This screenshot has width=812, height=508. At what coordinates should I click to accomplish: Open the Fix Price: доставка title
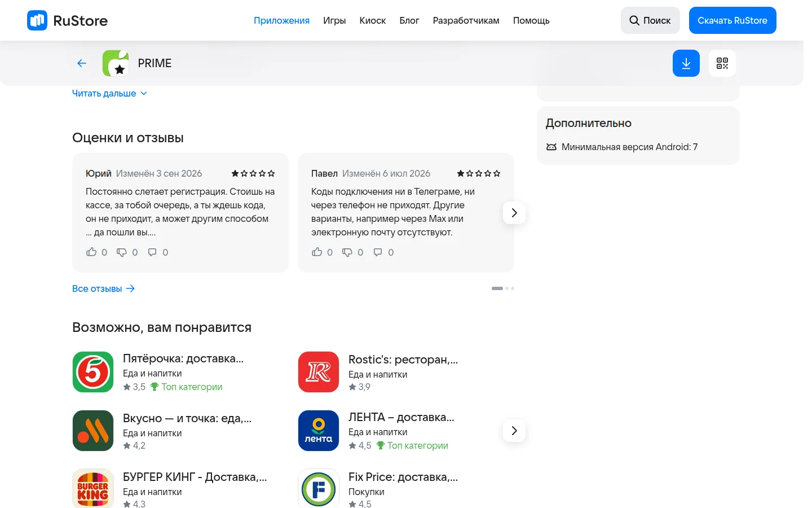[x=403, y=477]
